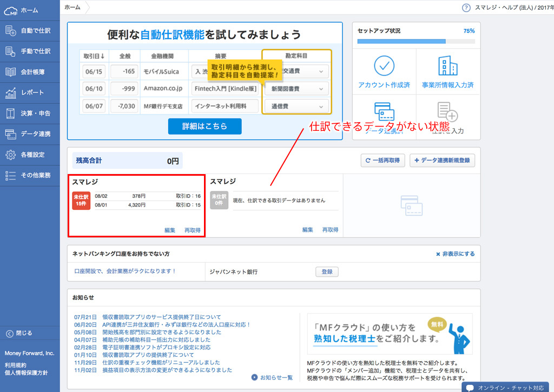Click the インターネット利用料 description field
This screenshot has width=554, height=392.
225,107
